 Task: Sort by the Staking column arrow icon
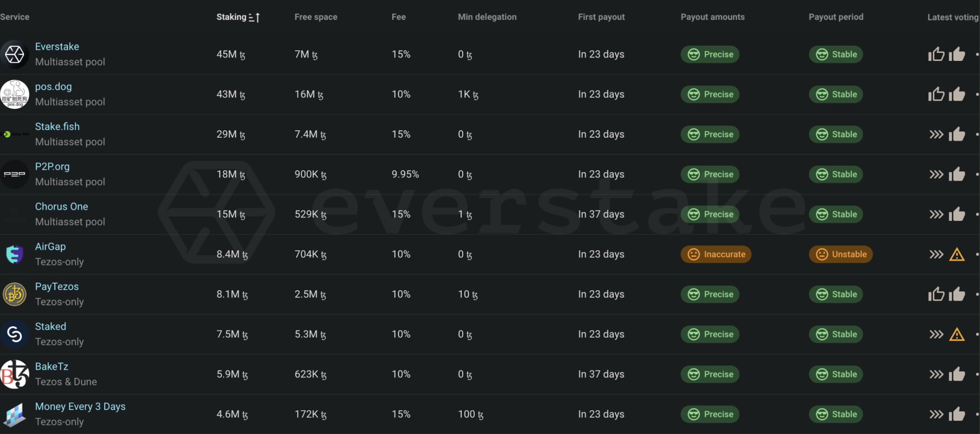[x=254, y=17]
